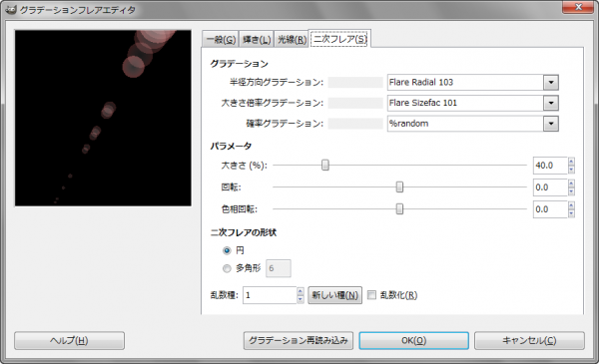Screen dimensions: 599x364
Task: Enable the 乱数化(R) checkbox
Action: [371, 295]
